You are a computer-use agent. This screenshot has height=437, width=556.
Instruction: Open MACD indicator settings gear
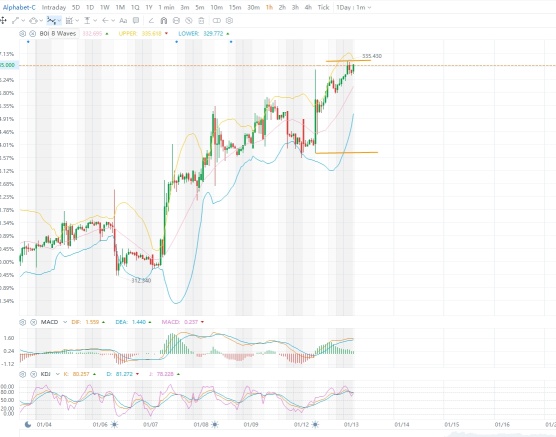coord(23,322)
